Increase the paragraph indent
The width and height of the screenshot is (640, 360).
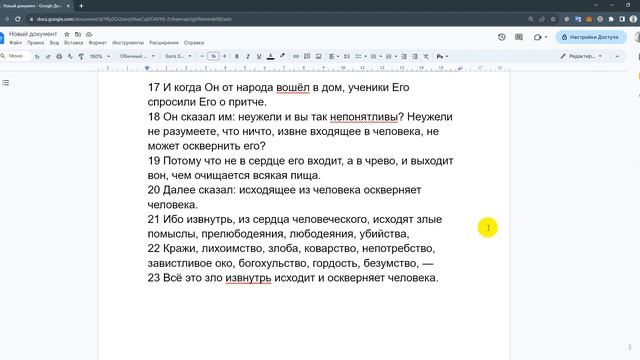click(x=415, y=56)
